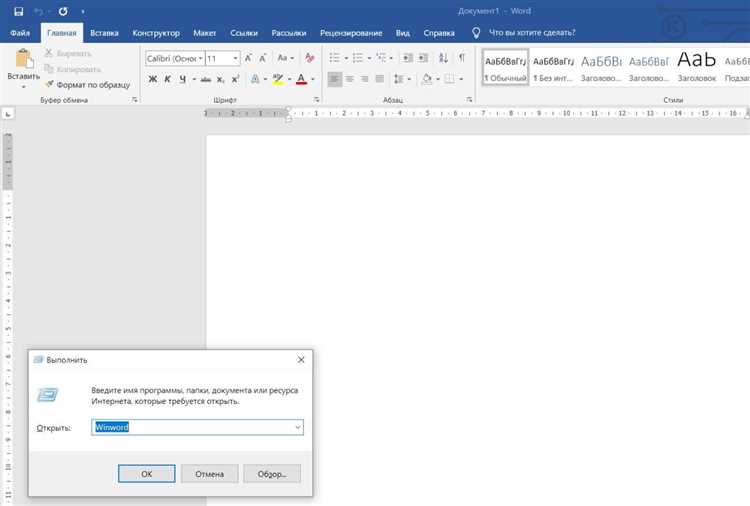The image size is (750, 506).
Task: Click the line spacing icon
Action: 398,79
